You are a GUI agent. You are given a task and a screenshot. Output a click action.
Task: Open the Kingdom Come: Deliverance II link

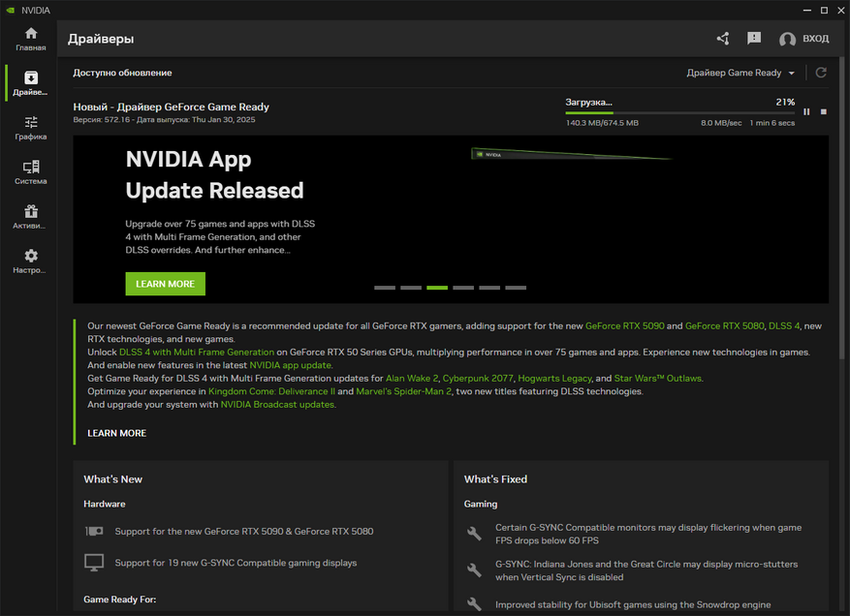[x=271, y=391]
